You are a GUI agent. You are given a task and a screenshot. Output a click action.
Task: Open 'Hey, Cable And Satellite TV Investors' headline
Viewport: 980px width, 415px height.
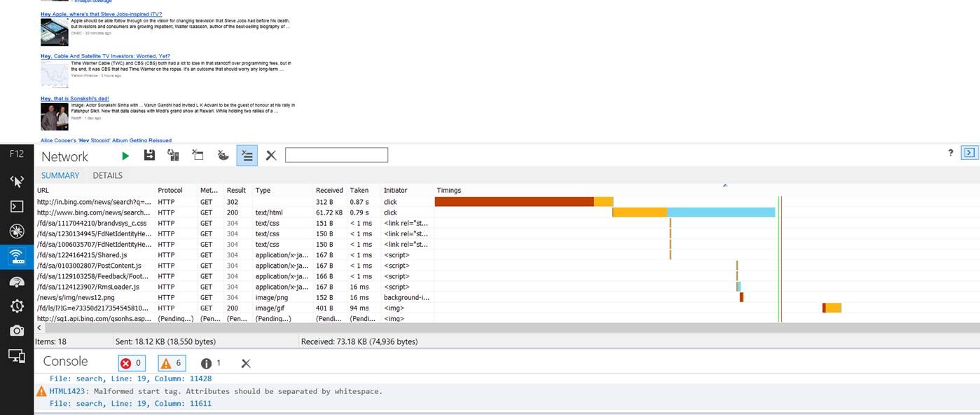105,56
